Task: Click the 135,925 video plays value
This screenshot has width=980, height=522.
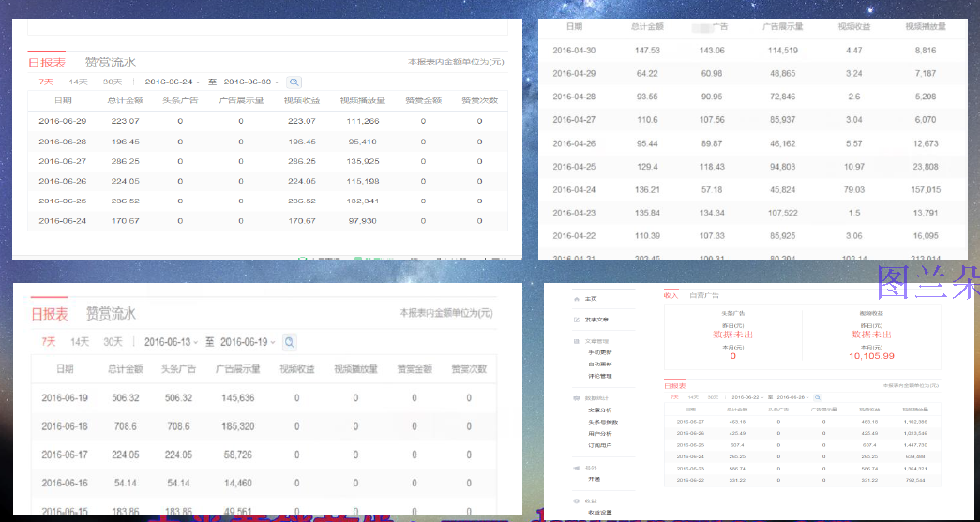Action: click(x=363, y=161)
